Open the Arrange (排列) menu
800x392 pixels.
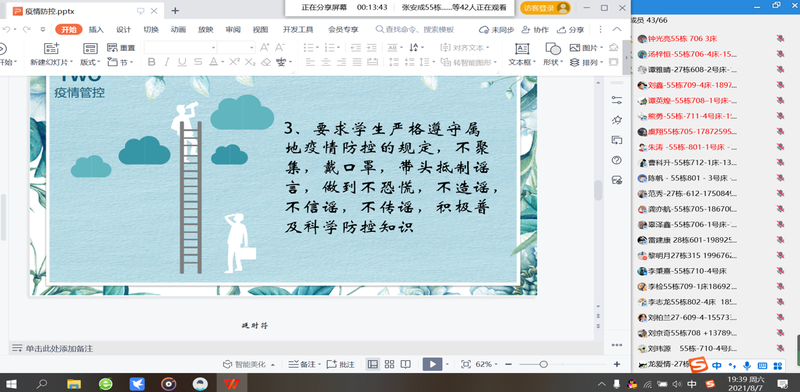click(x=586, y=62)
